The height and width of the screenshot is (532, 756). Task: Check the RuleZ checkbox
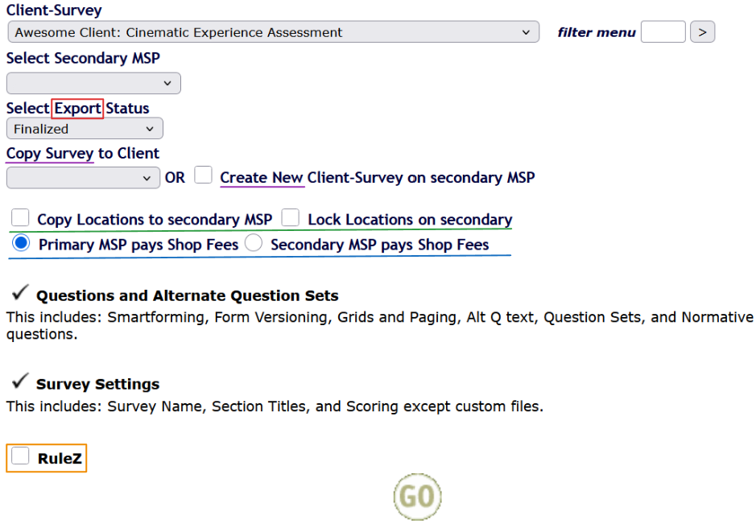[20, 456]
